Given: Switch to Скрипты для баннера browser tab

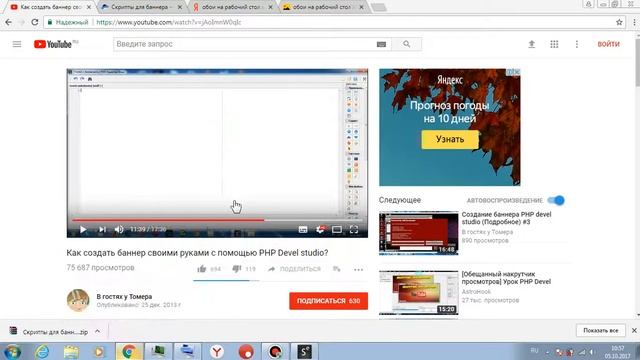Looking at the screenshot, I should click(x=142, y=7).
